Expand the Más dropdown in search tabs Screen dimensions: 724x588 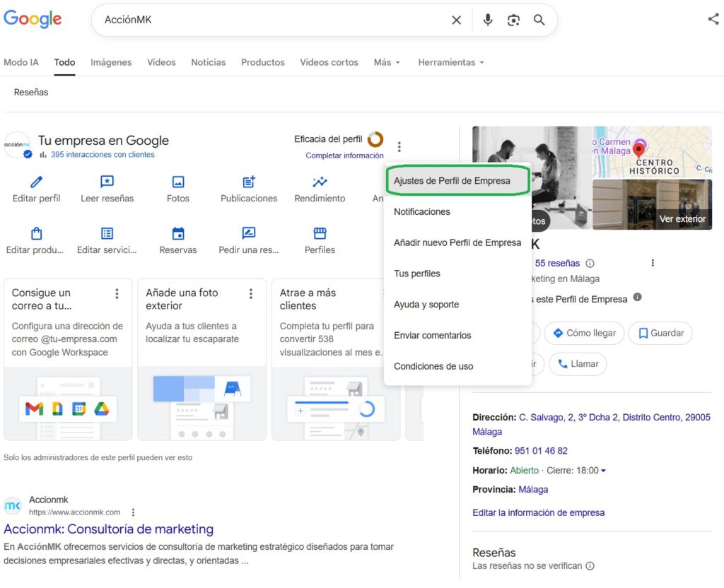387,62
